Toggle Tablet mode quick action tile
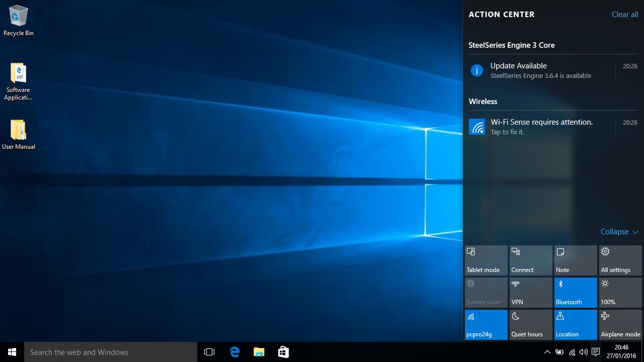The image size is (644, 362). (x=486, y=260)
